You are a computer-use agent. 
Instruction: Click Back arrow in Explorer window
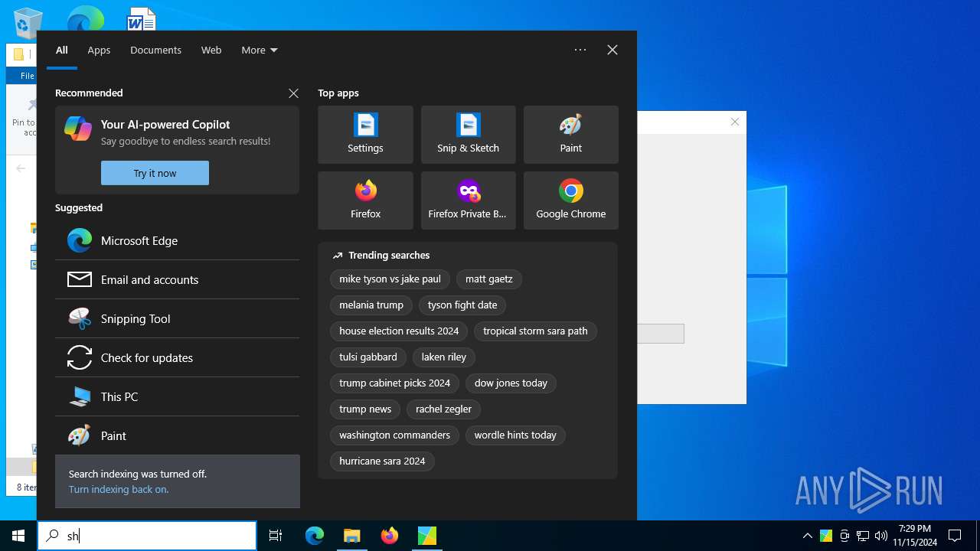21,168
